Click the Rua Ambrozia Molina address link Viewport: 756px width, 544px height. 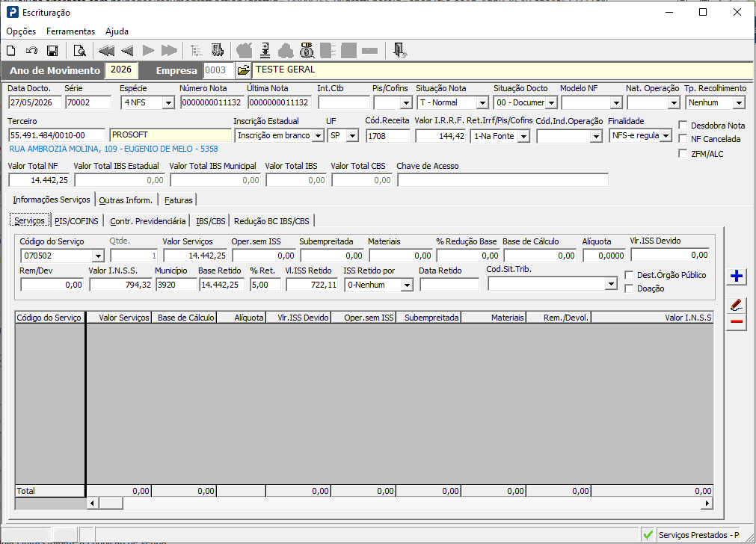(x=114, y=149)
